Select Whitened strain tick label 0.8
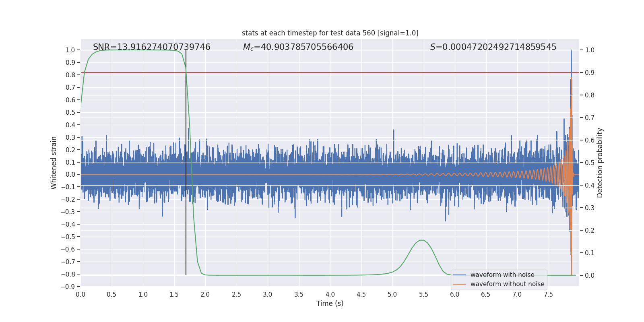644x322 pixels. pyautogui.click(x=70, y=75)
